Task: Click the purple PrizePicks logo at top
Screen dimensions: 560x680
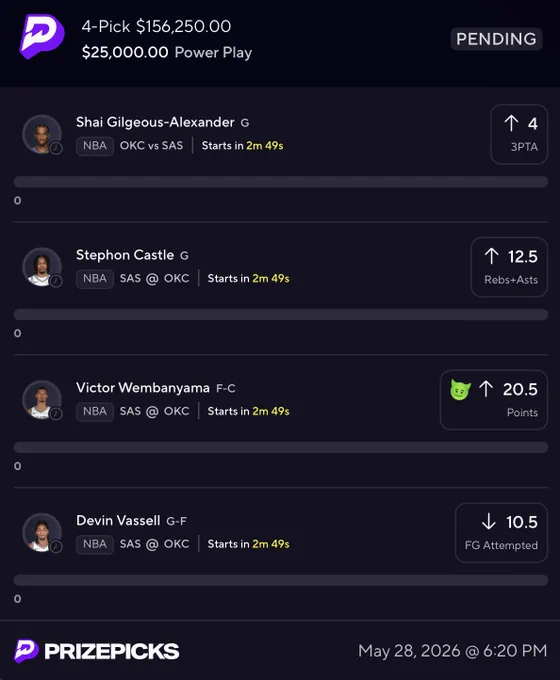Action: tap(42, 36)
